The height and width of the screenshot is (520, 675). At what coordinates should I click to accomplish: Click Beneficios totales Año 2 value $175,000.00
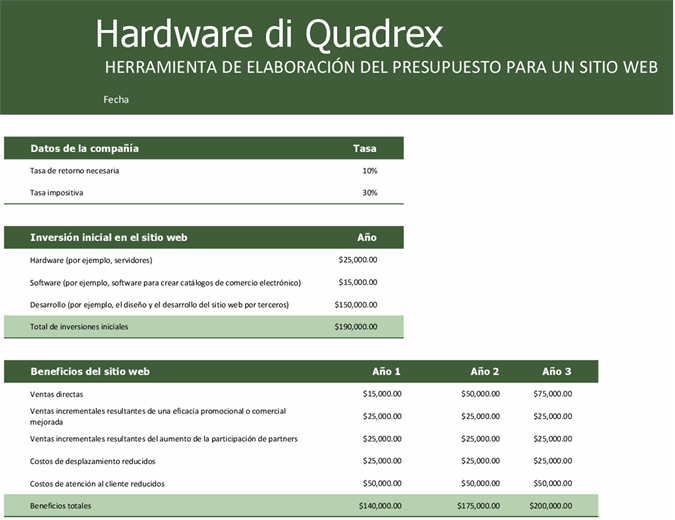[478, 506]
